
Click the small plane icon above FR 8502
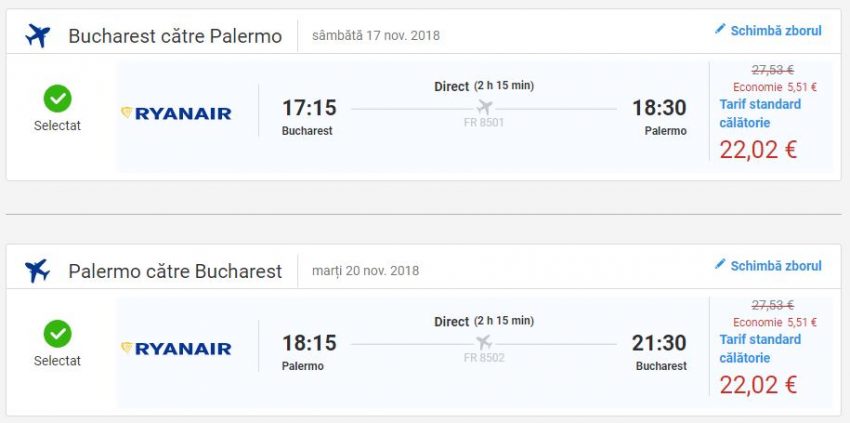485,343
